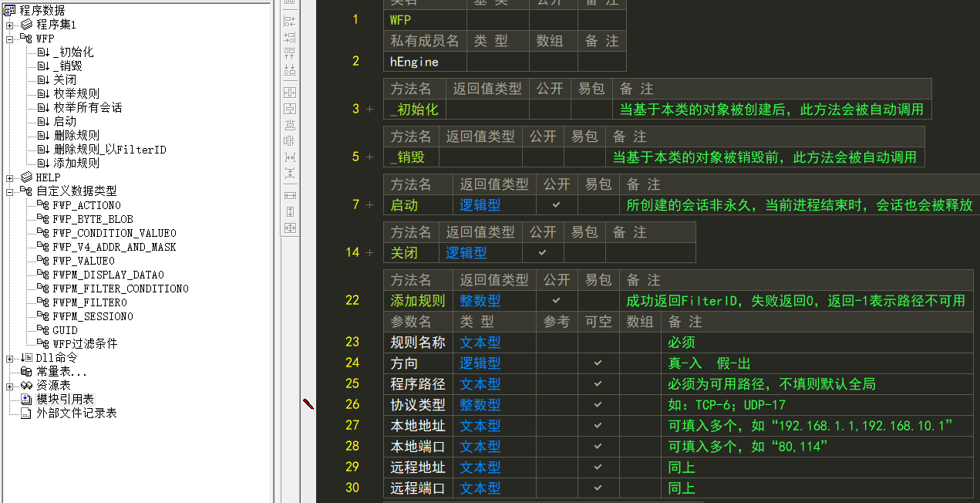Expand the 启动 method at line 7
The image size is (980, 503).
click(369, 205)
